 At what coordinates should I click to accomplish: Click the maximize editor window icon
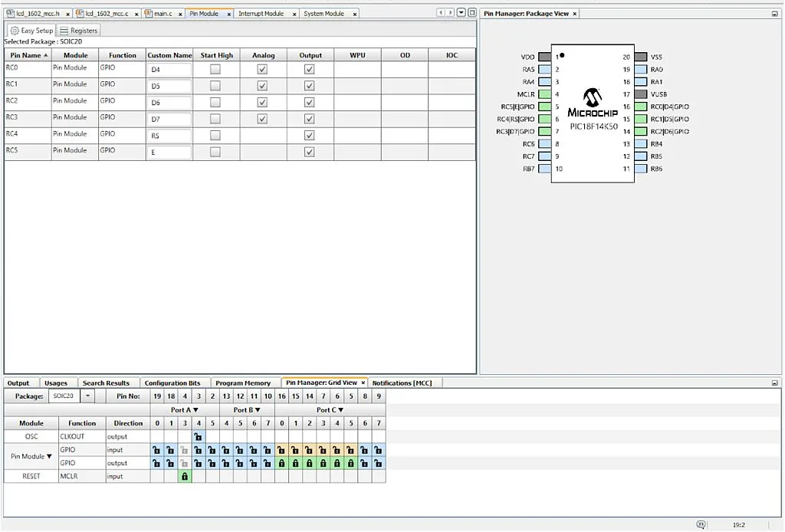pyautogui.click(x=471, y=13)
